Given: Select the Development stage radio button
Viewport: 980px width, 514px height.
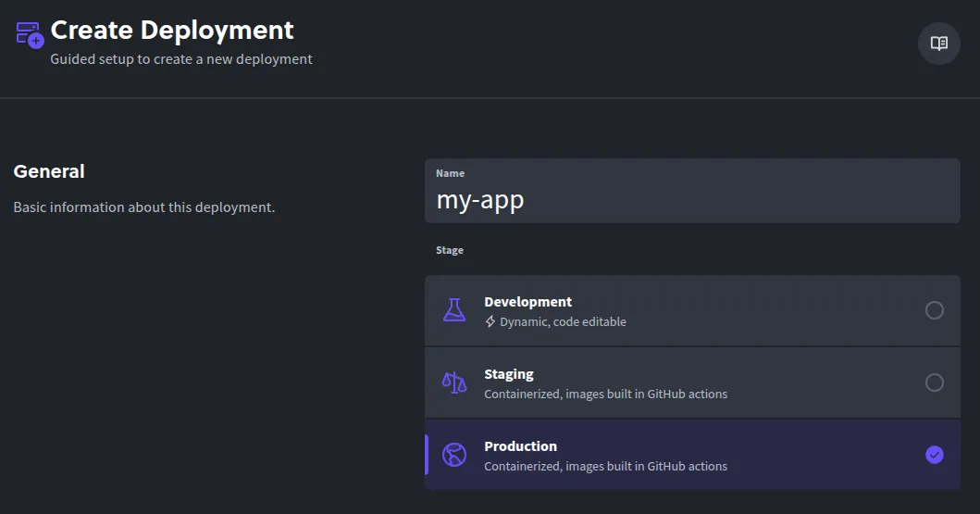Looking at the screenshot, I should (x=934, y=310).
